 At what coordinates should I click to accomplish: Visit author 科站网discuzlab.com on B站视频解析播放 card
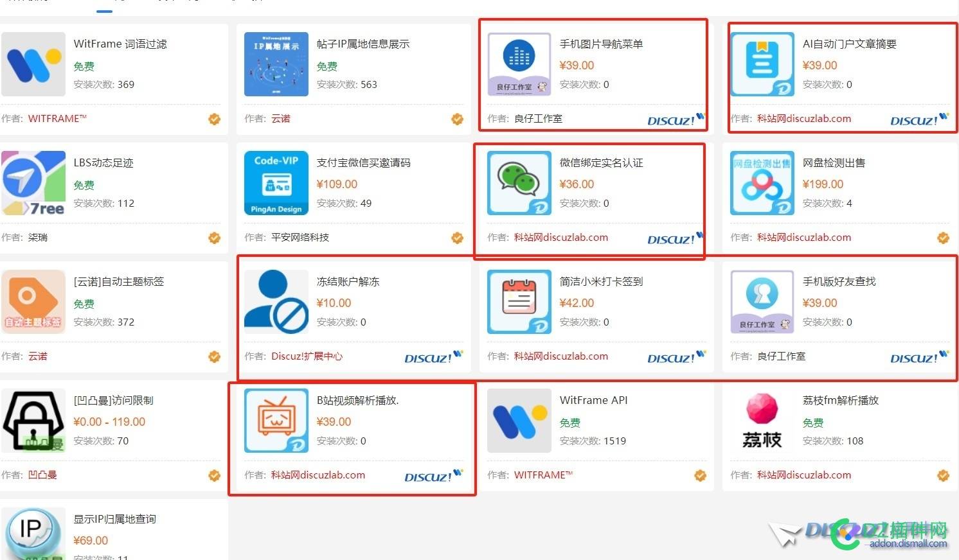pyautogui.click(x=318, y=475)
